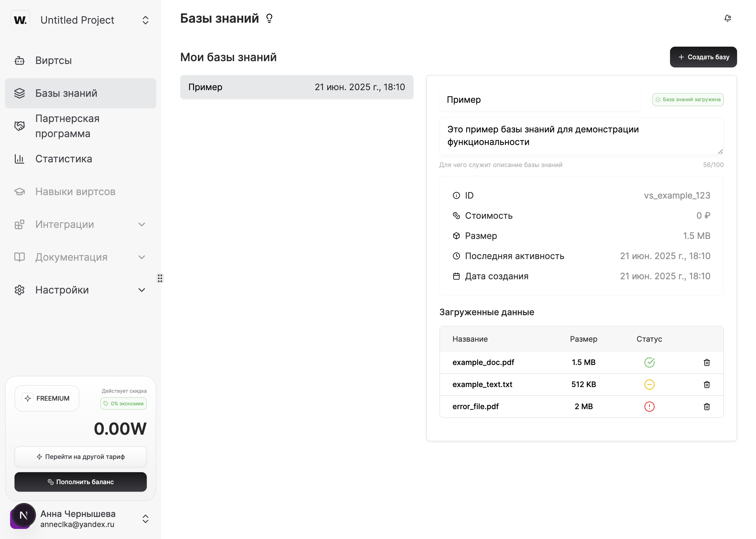Click the sidebar resize grip handle

coord(160,278)
